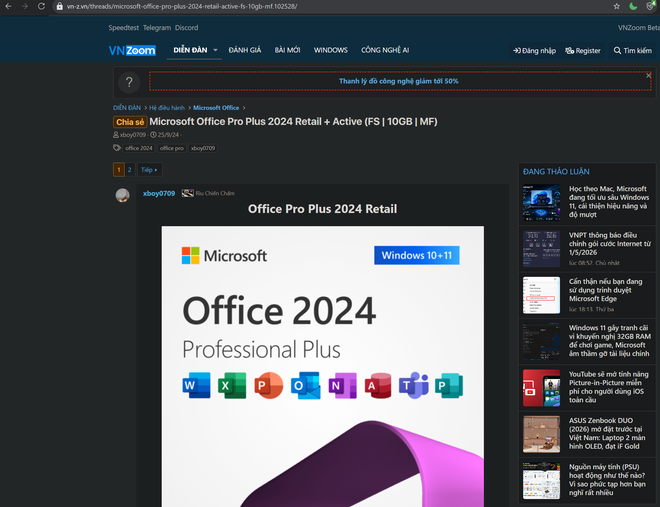The image size is (660, 507).
Task: Click the question mark notice icon
Action: point(129,82)
